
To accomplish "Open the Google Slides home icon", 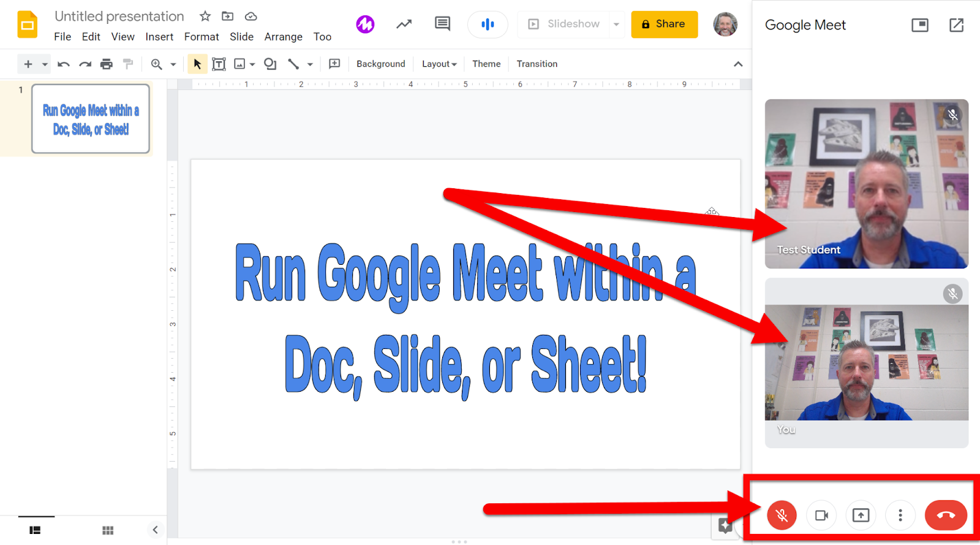I will [27, 25].
